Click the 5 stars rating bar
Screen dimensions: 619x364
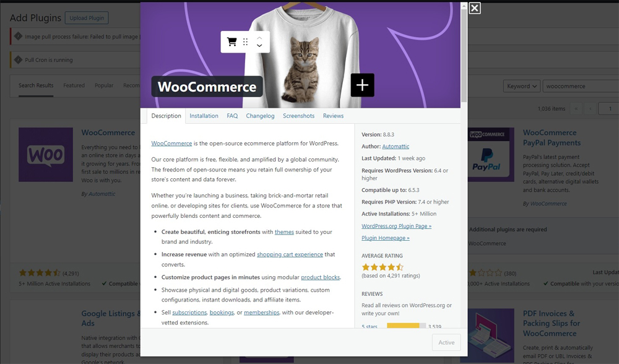pyautogui.click(x=406, y=326)
